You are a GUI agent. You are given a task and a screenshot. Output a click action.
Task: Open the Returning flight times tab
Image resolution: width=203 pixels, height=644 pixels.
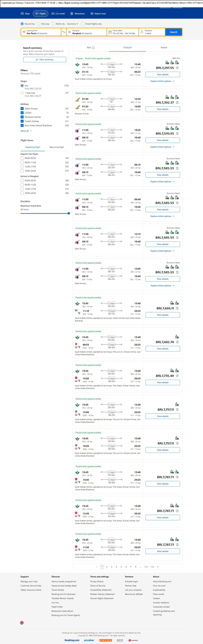pos(57,147)
